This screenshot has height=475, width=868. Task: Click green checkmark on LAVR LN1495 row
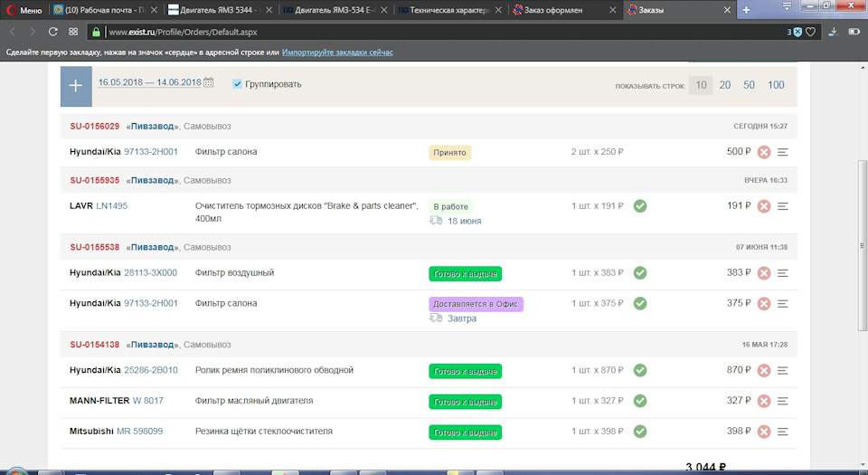pyautogui.click(x=640, y=206)
